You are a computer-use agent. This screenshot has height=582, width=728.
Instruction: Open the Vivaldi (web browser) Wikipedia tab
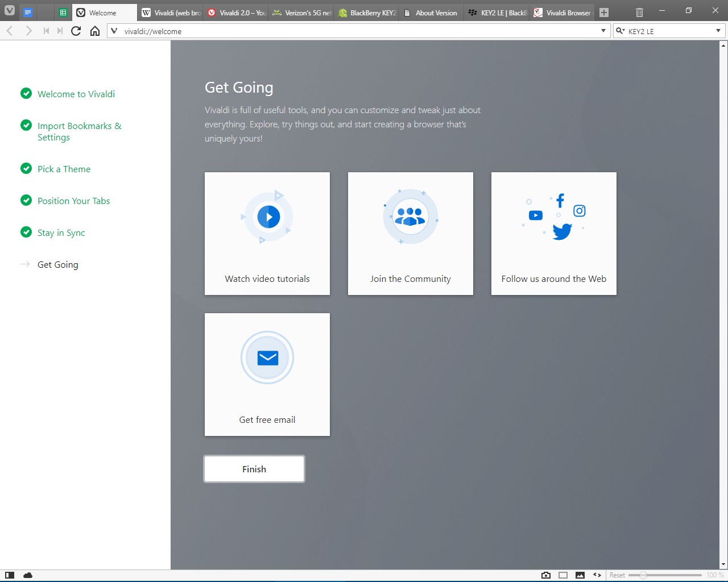[170, 13]
